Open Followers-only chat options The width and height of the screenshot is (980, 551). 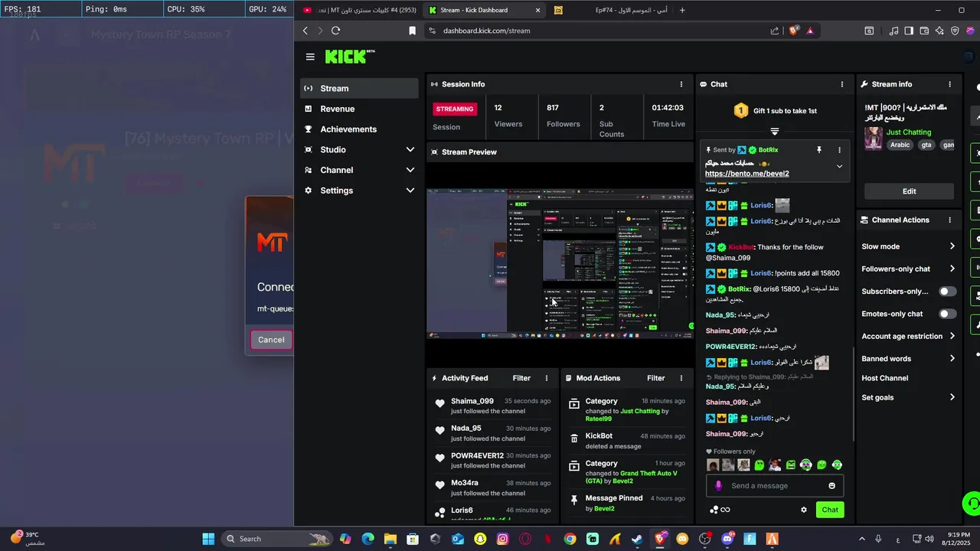pyautogui.click(x=908, y=269)
